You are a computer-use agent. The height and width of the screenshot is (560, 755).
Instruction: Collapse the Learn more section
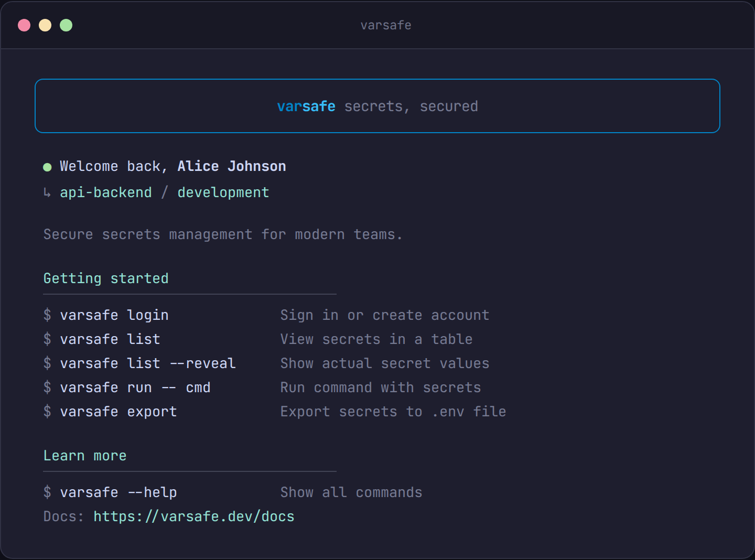tap(84, 456)
